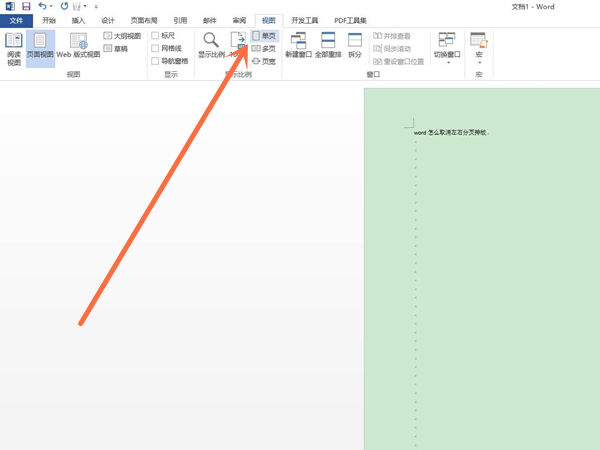Choose Multiple Pages zoom (多页)
Viewport: 600px width, 450px height.
[264, 49]
